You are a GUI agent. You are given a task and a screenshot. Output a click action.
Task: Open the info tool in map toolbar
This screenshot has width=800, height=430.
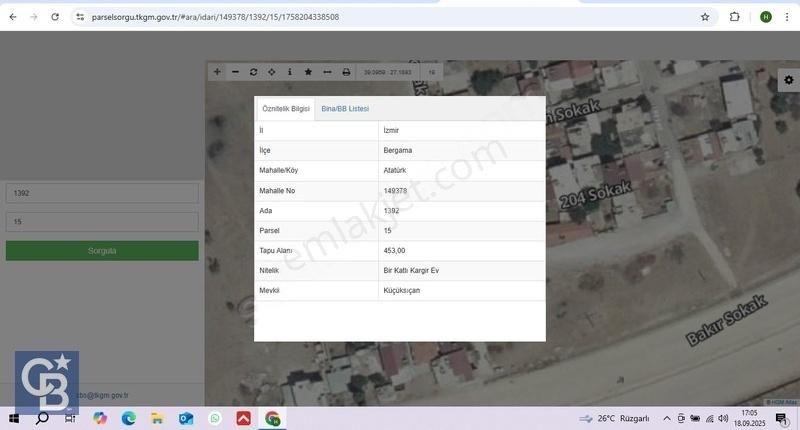[290, 72]
